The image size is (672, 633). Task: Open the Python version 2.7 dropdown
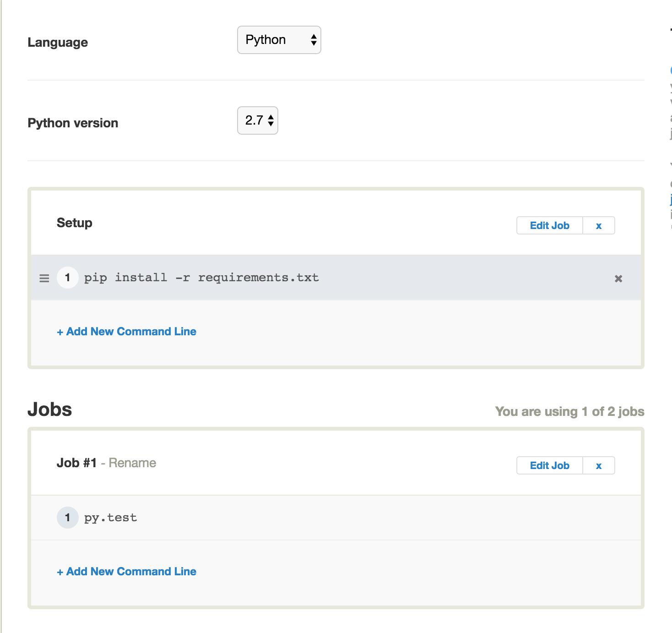(x=257, y=120)
